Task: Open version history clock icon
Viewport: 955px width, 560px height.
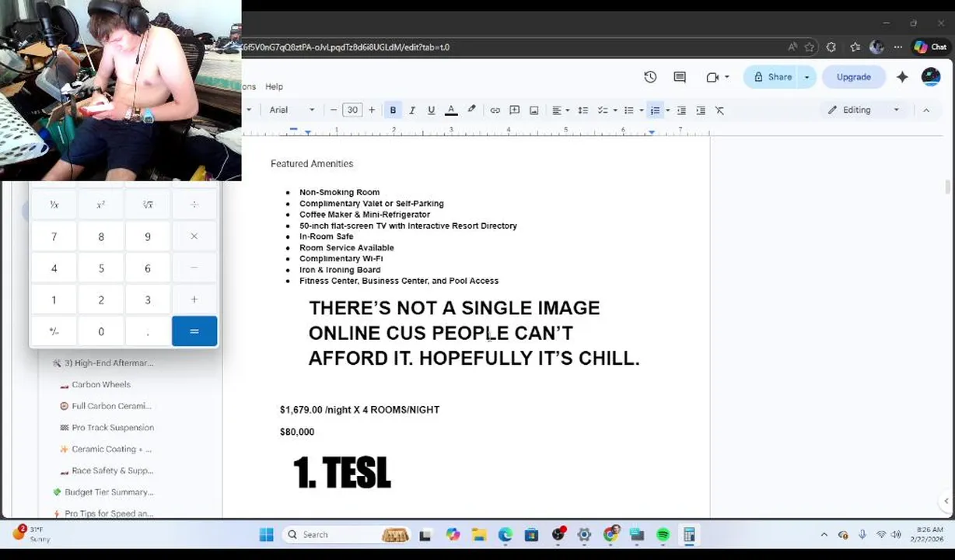Action: coord(650,77)
